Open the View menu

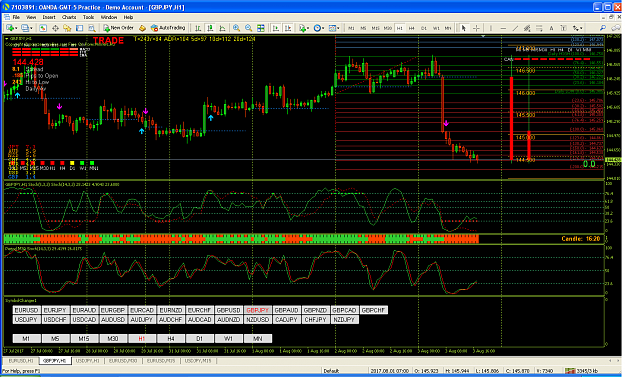(31, 17)
